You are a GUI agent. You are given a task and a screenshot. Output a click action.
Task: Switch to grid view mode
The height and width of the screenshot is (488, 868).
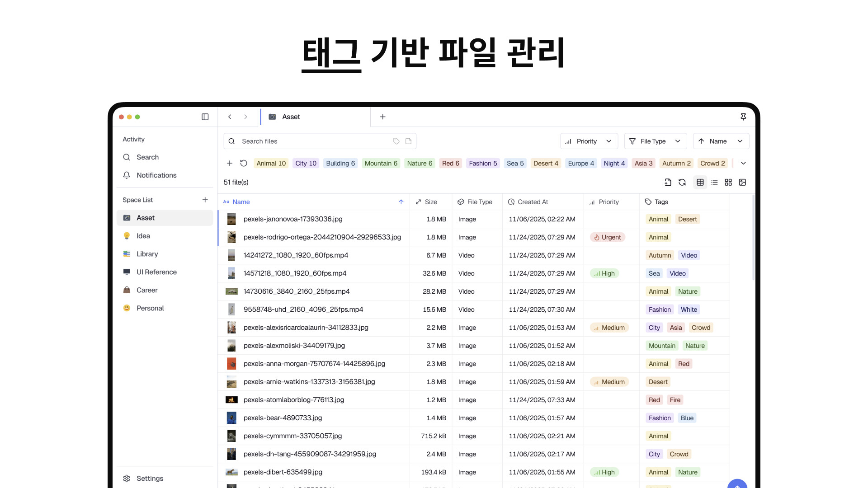[x=728, y=183]
